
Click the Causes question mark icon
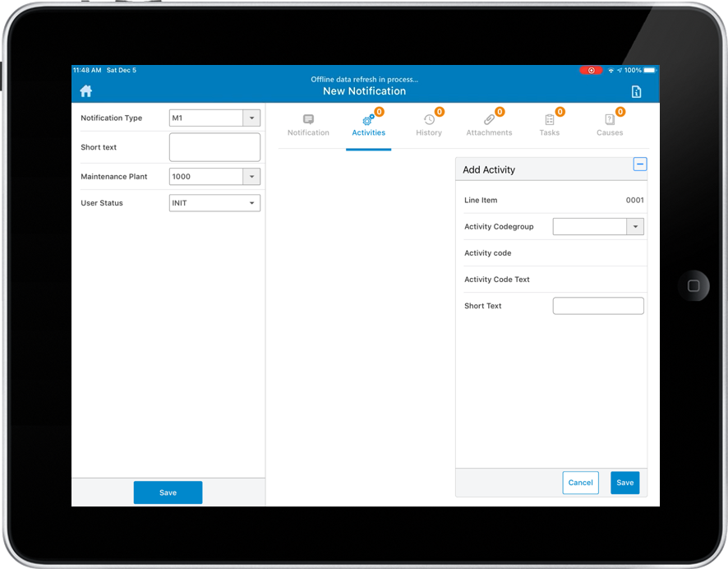pyautogui.click(x=610, y=120)
